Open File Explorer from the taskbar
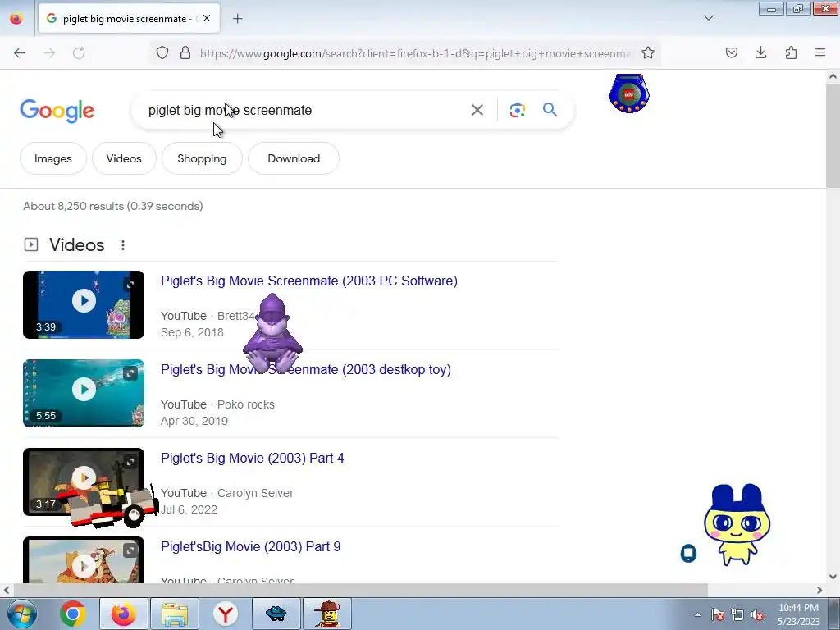This screenshot has height=630, width=840. pyautogui.click(x=175, y=614)
